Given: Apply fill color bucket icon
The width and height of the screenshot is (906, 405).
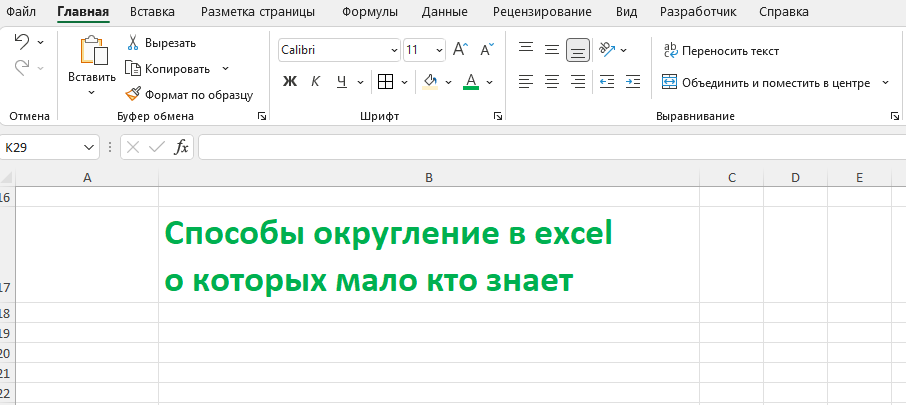Looking at the screenshot, I should point(429,82).
